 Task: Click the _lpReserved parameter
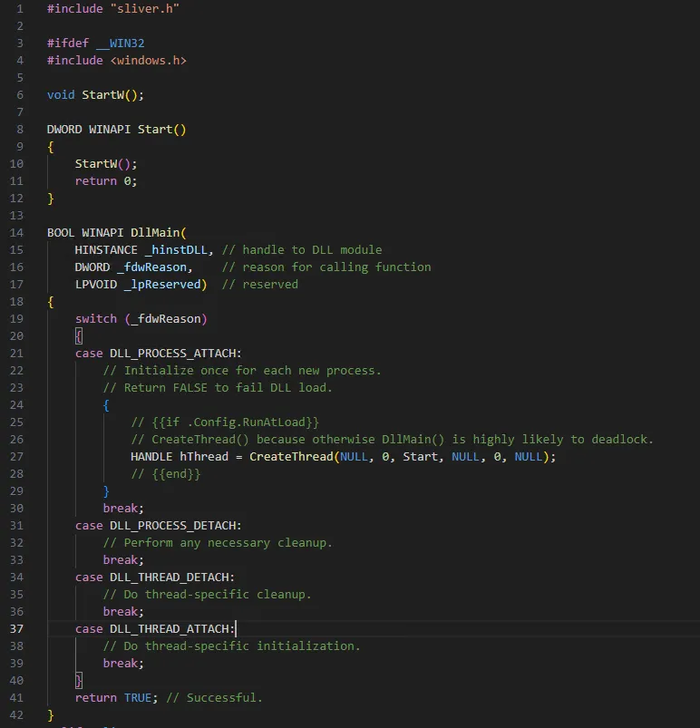point(162,284)
